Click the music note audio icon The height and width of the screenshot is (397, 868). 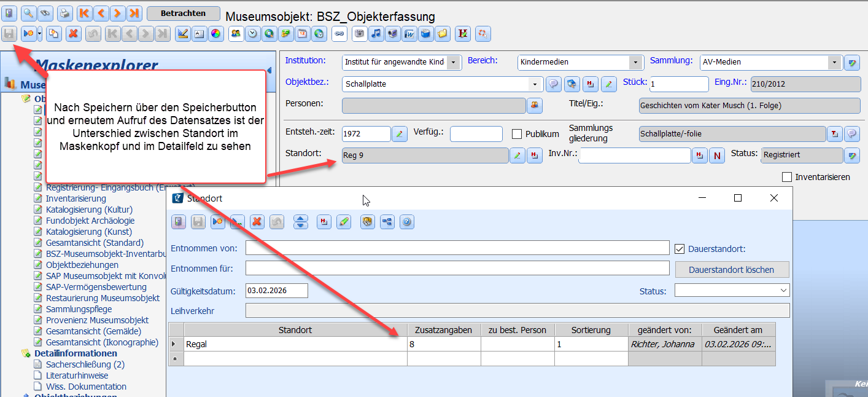click(x=376, y=34)
